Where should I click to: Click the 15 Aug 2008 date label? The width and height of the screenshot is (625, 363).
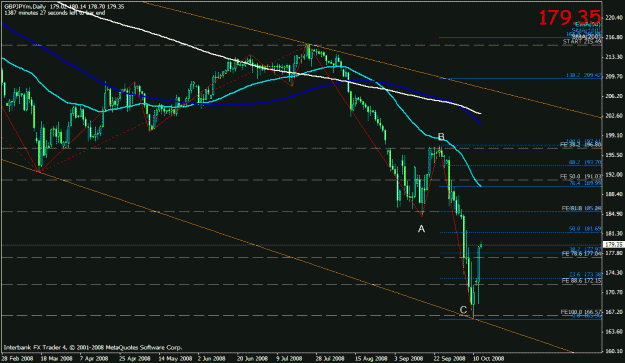coord(371,358)
